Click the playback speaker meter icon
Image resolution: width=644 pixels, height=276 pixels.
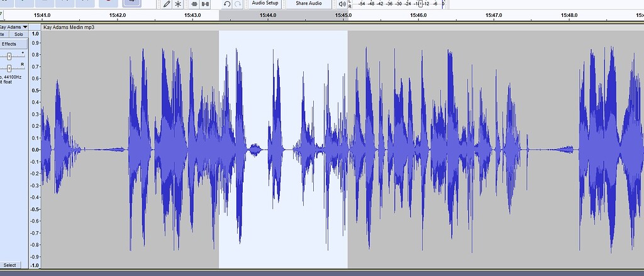(341, 4)
